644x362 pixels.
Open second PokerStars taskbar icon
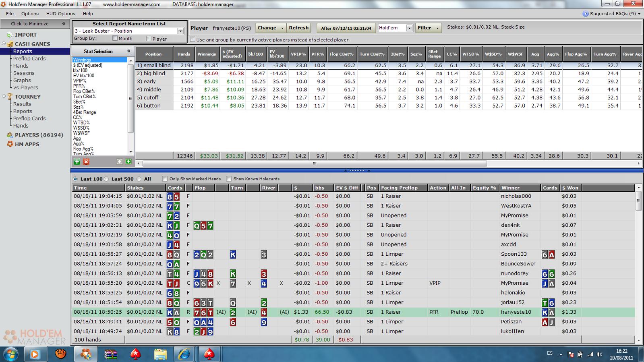pyautogui.click(x=209, y=354)
